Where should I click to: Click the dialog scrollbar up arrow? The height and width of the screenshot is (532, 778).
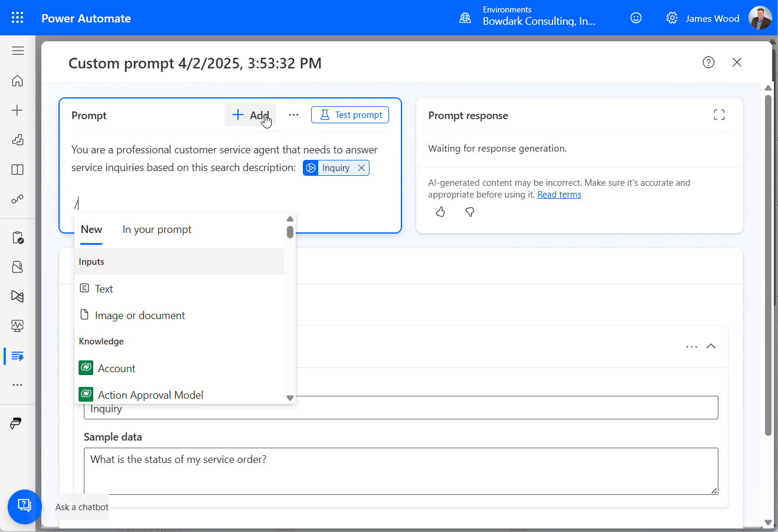(x=768, y=88)
